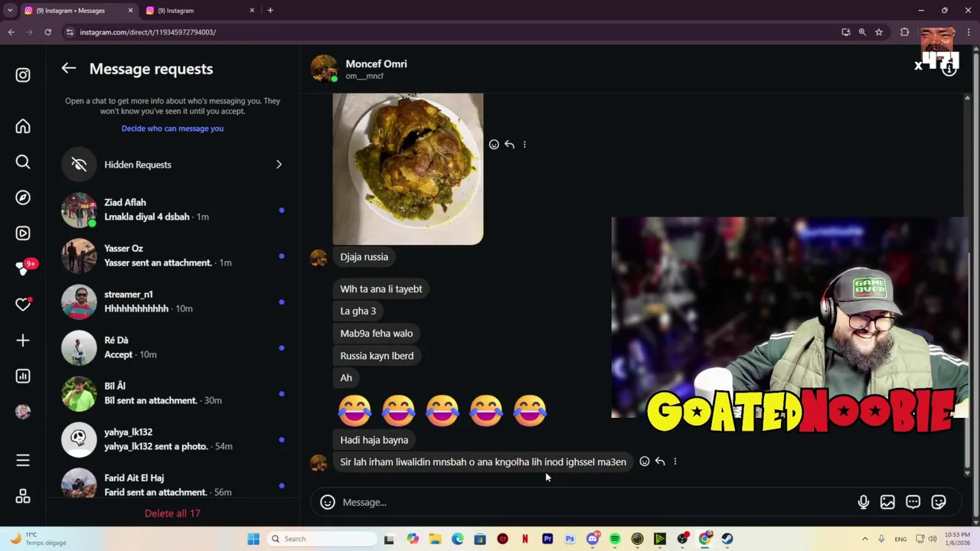Screen dimensions: 980x551
Task: Go back from Message requests
Action: coord(69,68)
